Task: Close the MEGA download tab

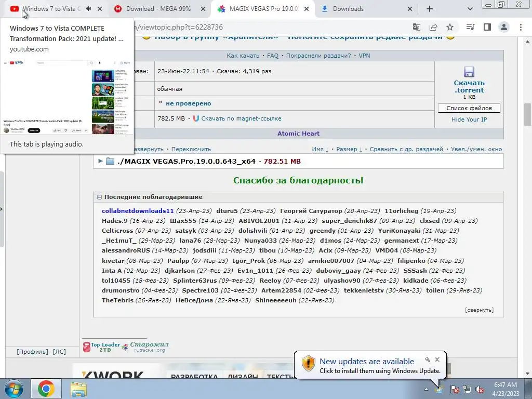Action: coord(203,9)
